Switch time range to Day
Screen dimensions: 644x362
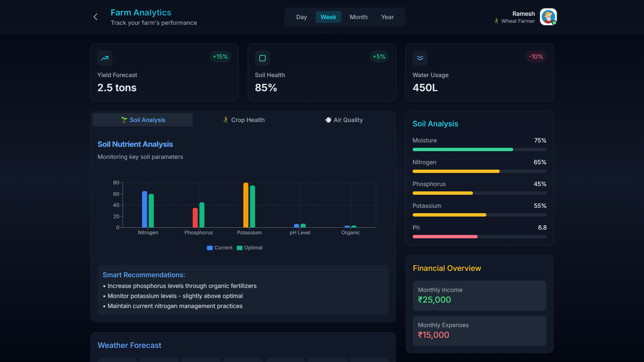coord(301,17)
